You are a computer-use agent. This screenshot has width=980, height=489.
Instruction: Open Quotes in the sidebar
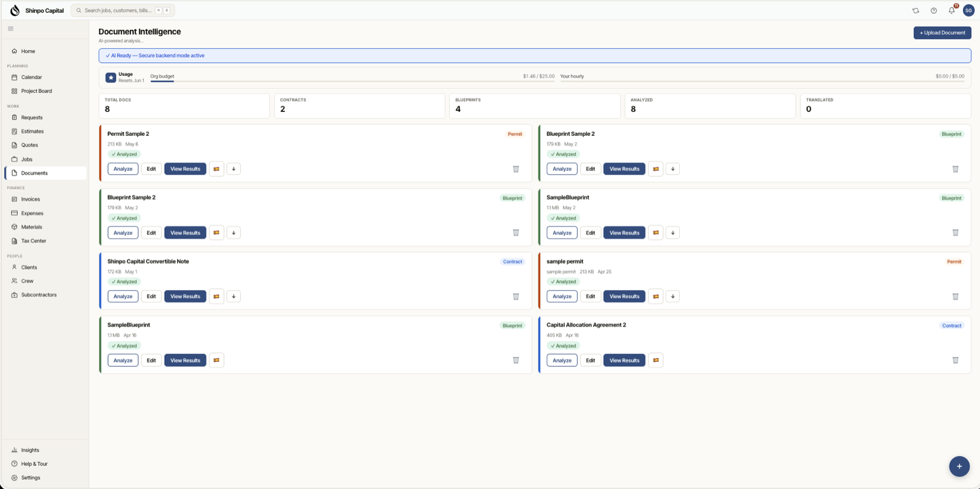[x=45, y=145]
